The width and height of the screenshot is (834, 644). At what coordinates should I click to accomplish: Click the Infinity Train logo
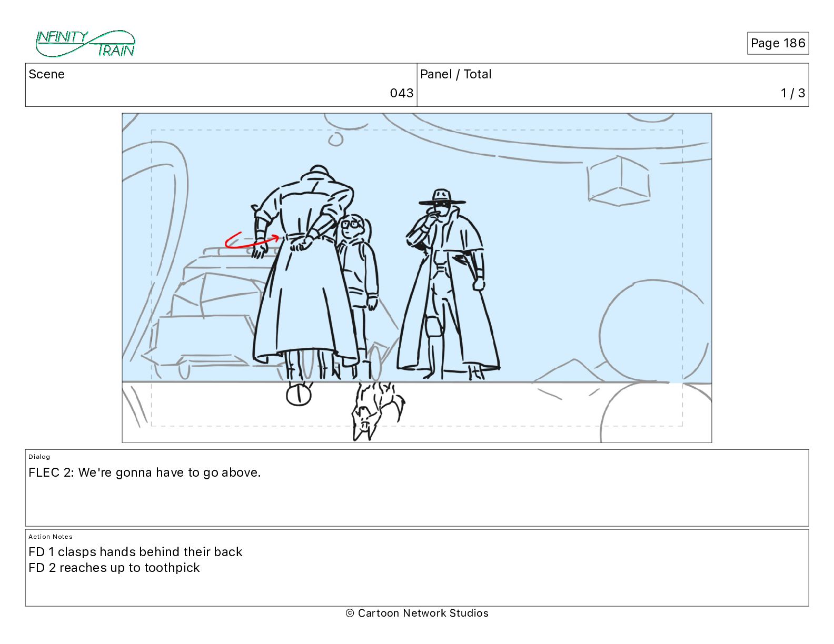pyautogui.click(x=85, y=44)
